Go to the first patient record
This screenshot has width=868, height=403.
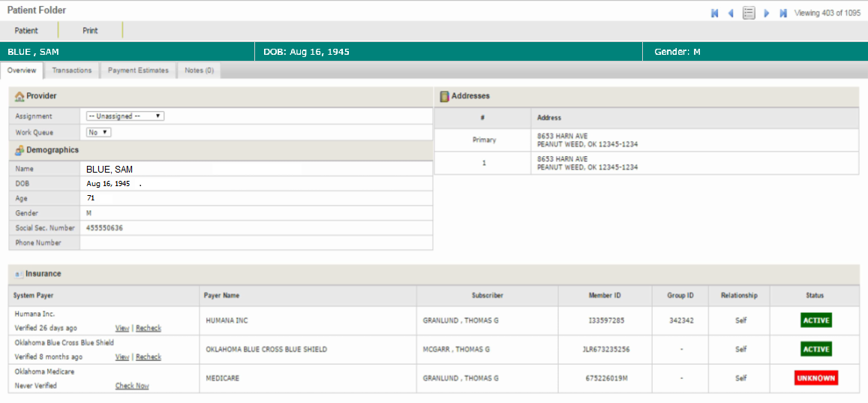pyautogui.click(x=714, y=14)
